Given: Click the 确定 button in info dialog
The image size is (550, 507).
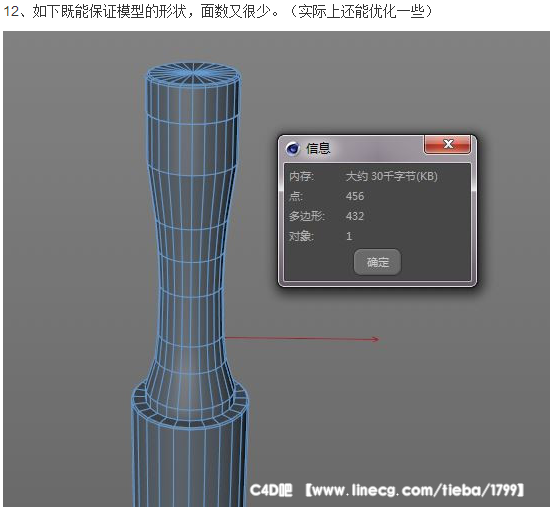Looking at the screenshot, I should 377,262.
